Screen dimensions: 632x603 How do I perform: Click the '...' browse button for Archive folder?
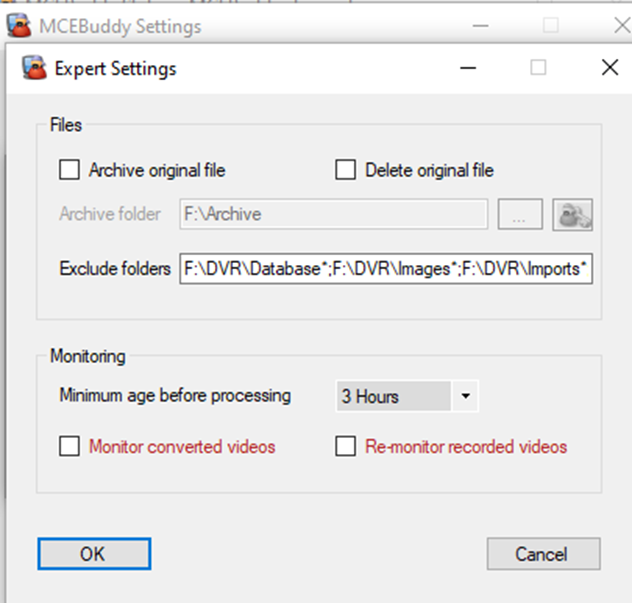519,214
